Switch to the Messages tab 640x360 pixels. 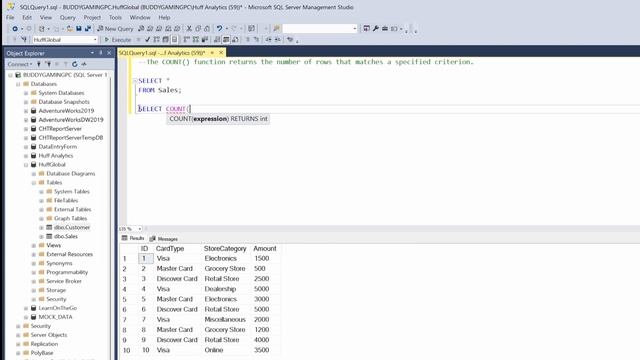[x=164, y=239]
